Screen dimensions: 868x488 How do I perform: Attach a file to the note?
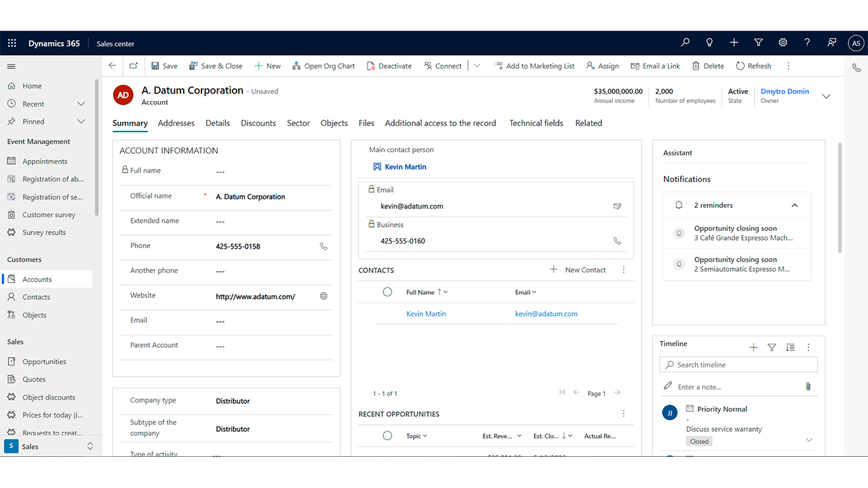pos(808,386)
